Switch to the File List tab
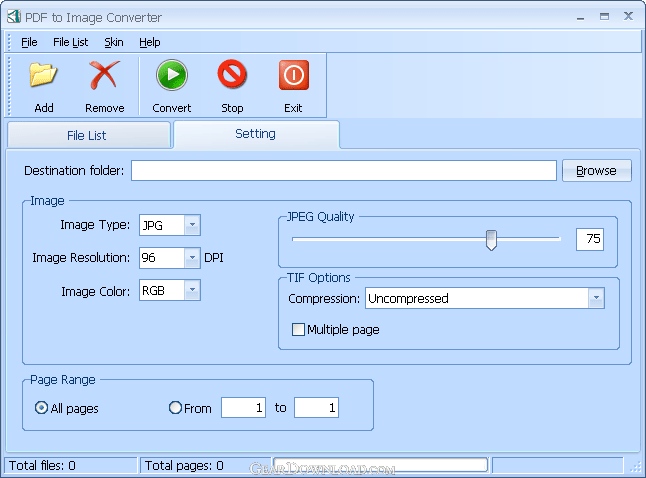The image size is (646, 478). pyautogui.click(x=89, y=135)
